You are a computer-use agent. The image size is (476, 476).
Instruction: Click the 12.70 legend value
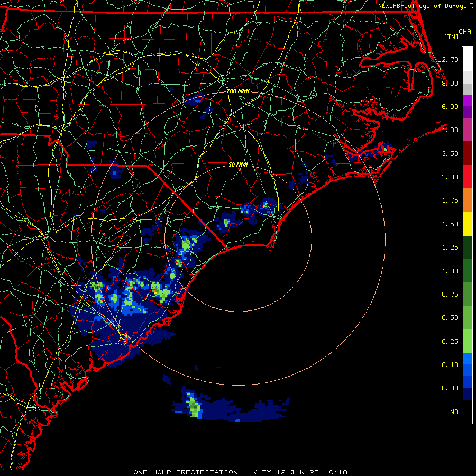tap(448, 59)
